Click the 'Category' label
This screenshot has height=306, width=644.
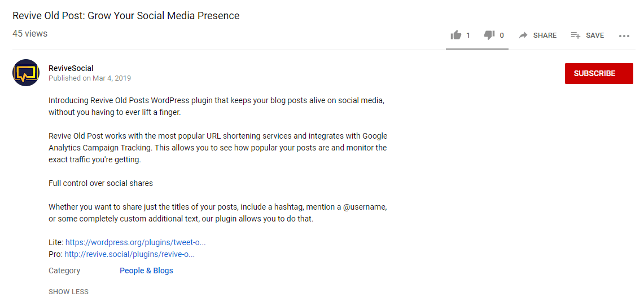pos(64,270)
